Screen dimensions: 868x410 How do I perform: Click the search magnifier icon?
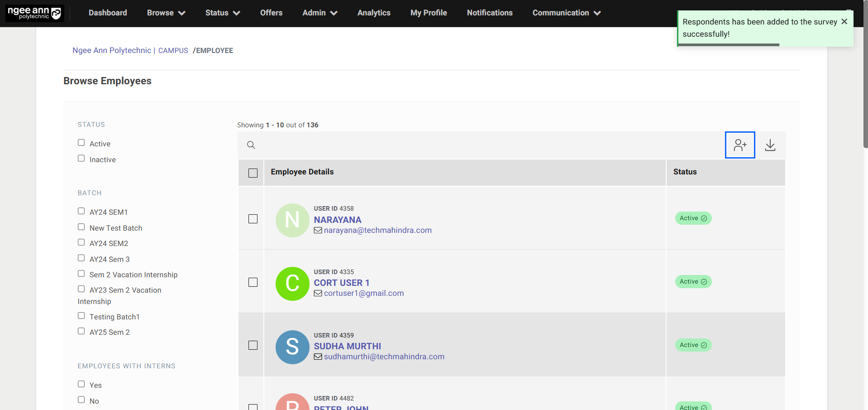251,145
